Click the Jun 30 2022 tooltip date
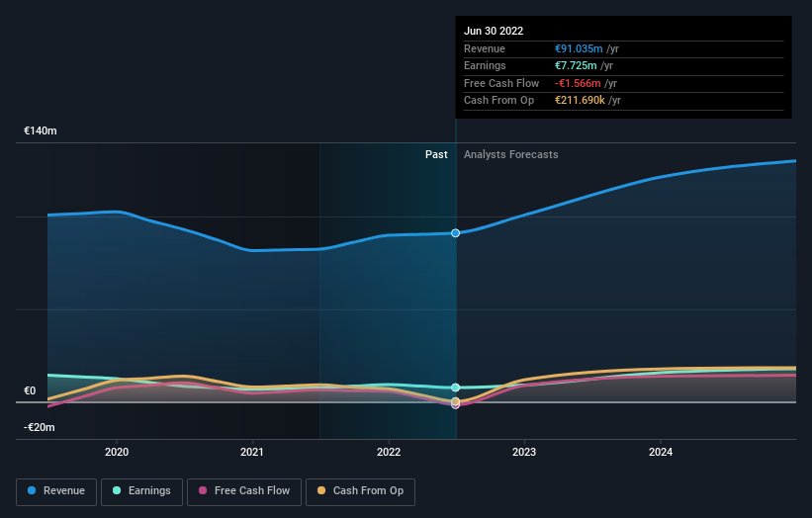 [x=494, y=31]
